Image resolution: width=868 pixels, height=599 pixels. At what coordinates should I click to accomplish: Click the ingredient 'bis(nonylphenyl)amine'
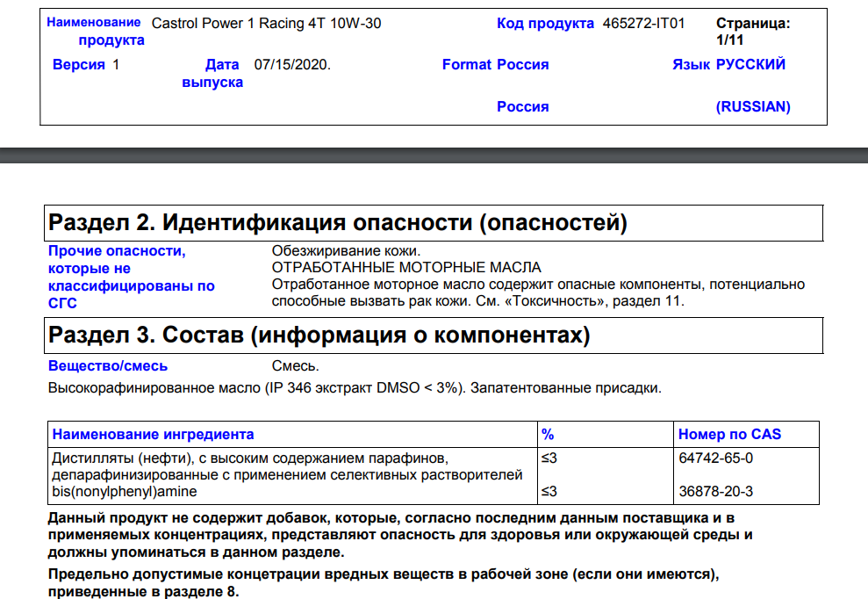coord(125,492)
